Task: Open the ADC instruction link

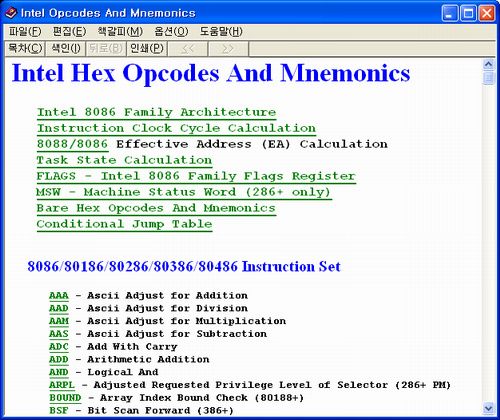Action: [x=59, y=347]
